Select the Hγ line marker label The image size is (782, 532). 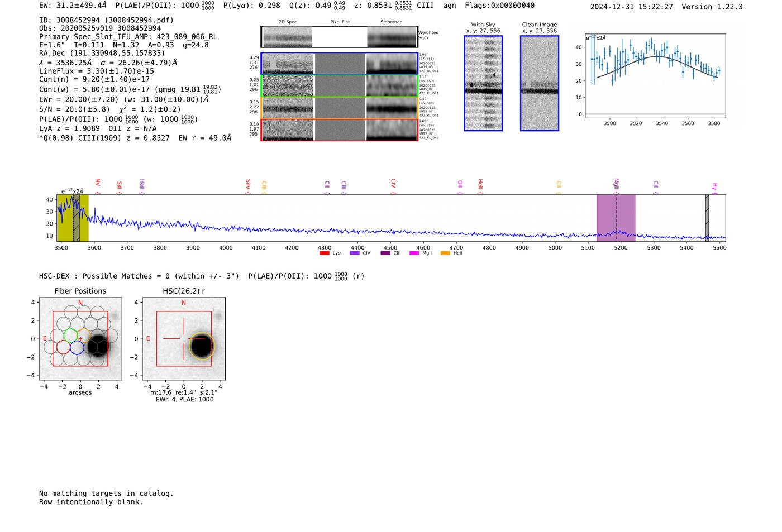(x=714, y=188)
